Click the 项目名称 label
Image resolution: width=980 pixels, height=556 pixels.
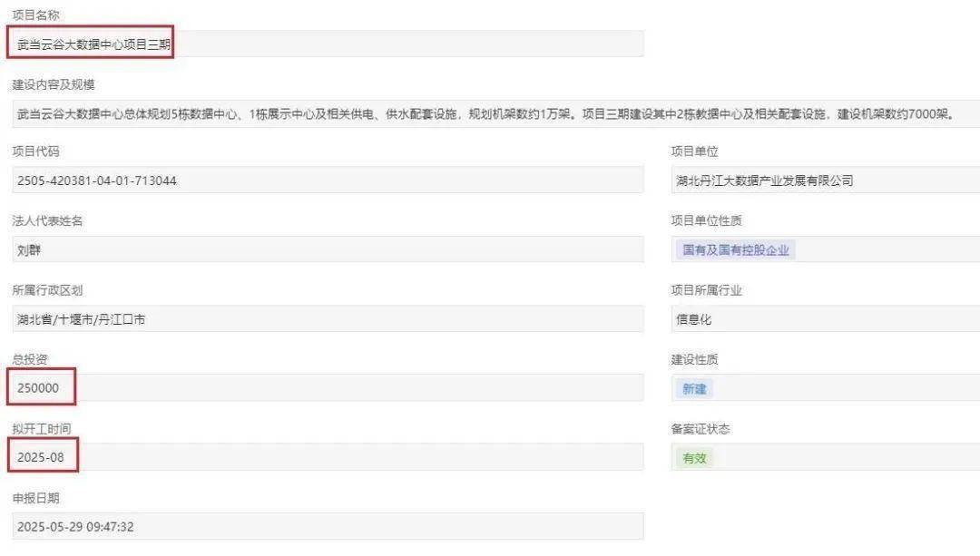(36, 16)
